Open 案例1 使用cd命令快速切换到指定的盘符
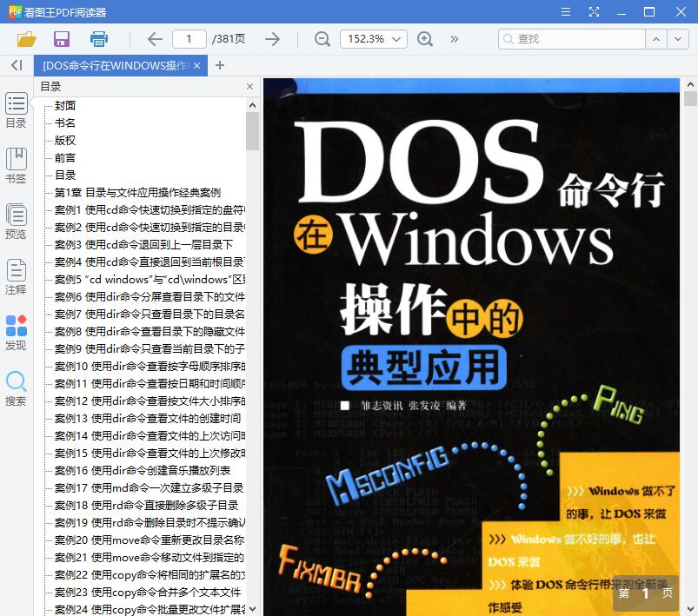 tap(150, 209)
